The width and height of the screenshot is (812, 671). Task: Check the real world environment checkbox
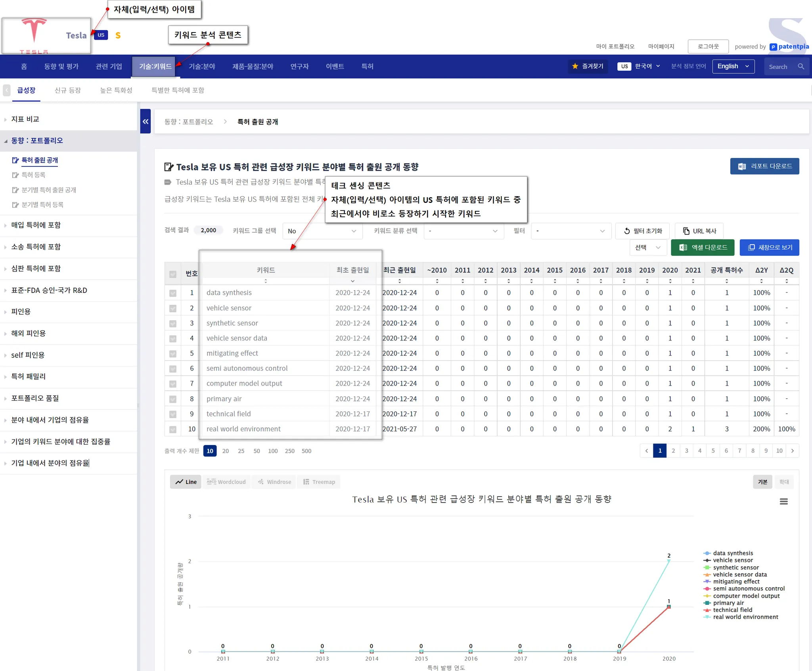click(x=173, y=429)
